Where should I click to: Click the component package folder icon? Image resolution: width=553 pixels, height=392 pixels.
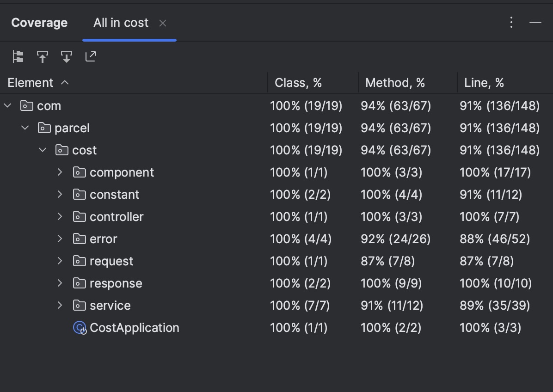pos(80,172)
